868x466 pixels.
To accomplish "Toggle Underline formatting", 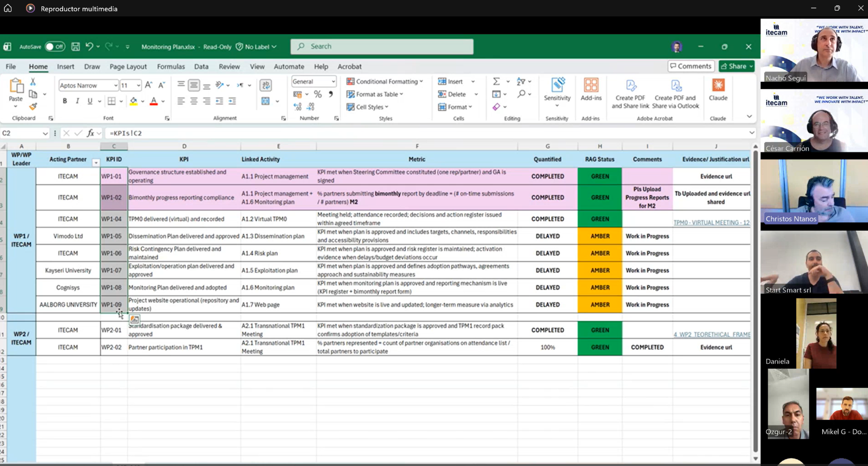I will click(90, 101).
